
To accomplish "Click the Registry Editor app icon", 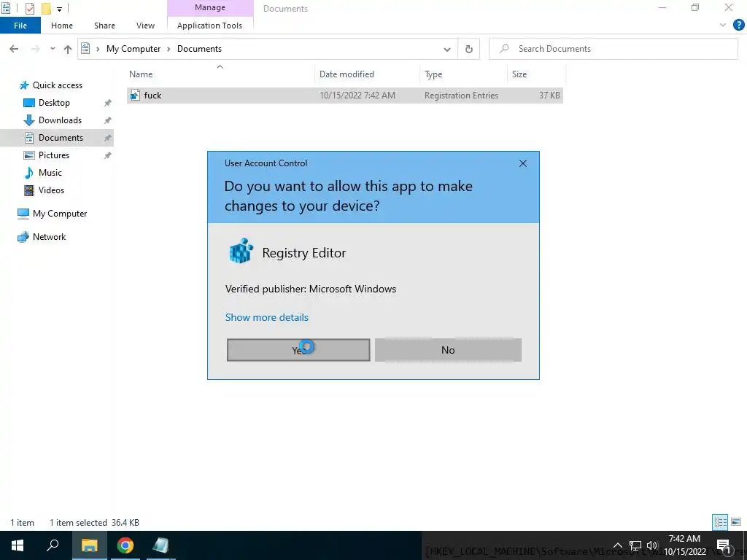I will point(241,251).
